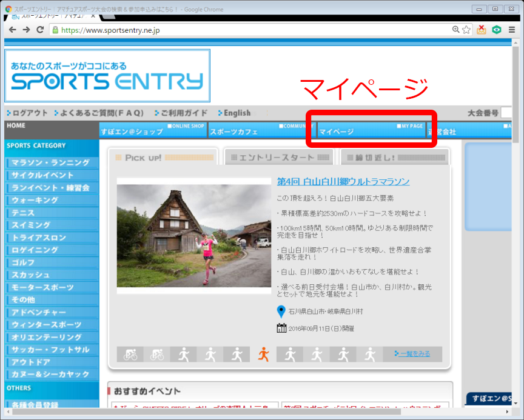Click the calendar icon beside event date

[281, 328]
